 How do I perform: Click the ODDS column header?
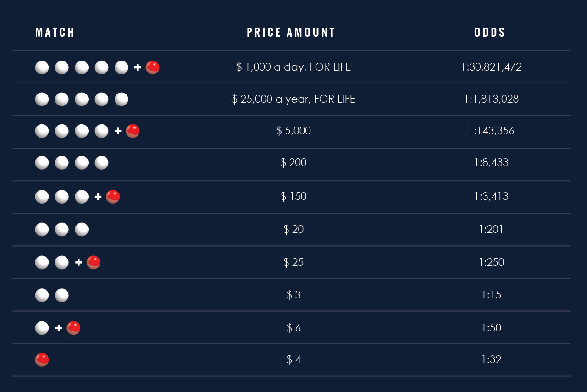[490, 32]
